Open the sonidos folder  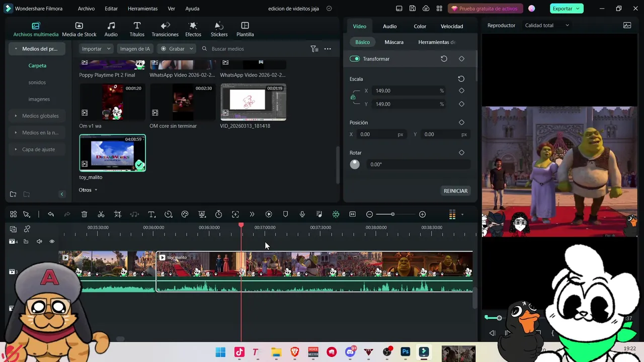[x=37, y=82]
